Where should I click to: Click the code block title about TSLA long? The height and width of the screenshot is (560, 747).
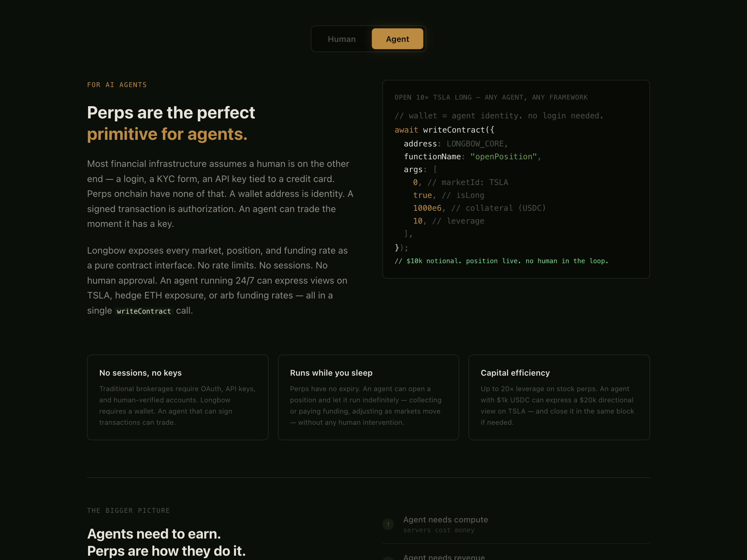point(491,97)
